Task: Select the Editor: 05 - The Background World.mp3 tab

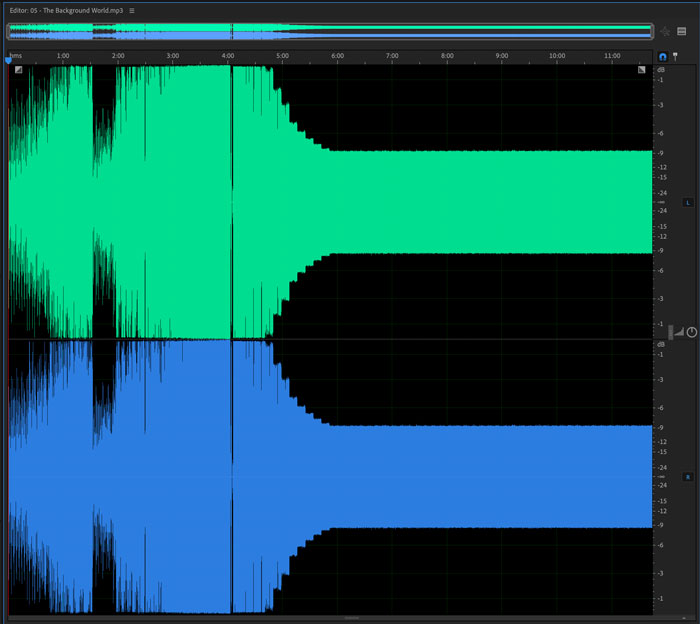Action: (x=66, y=11)
